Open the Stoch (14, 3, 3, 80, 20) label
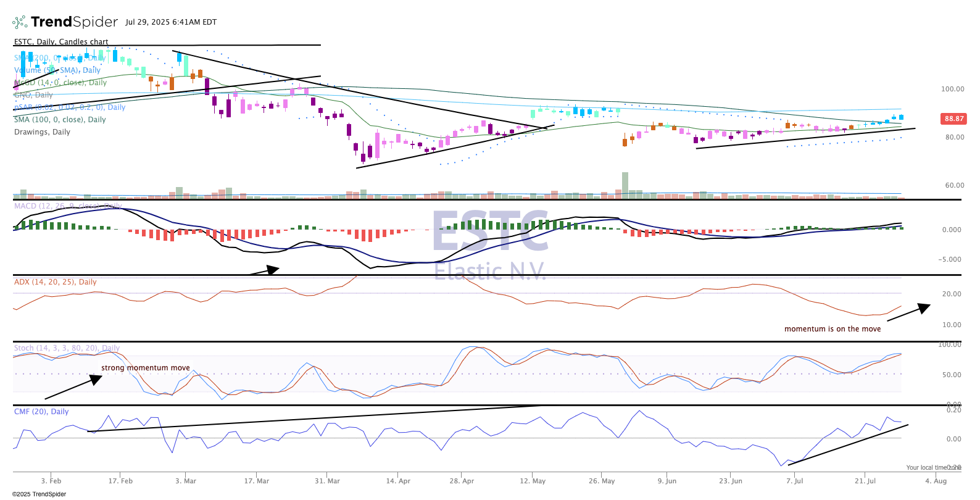 [x=67, y=348]
